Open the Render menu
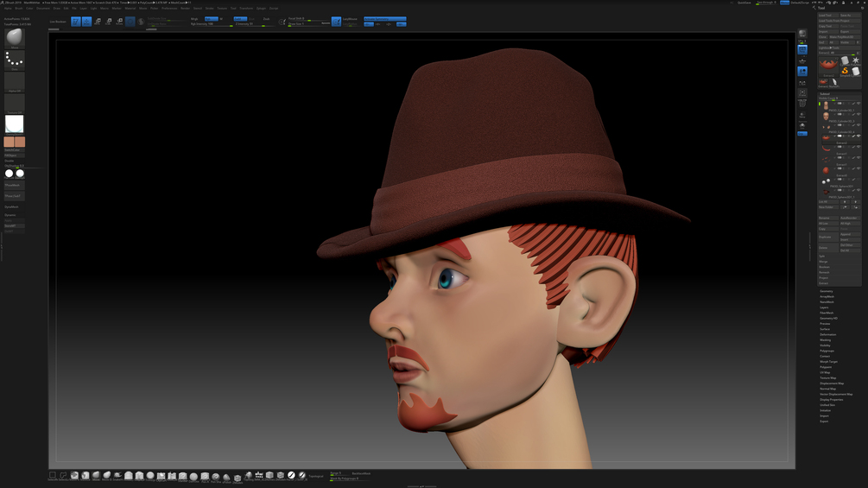Viewport: 868px width, 488px height. pyautogui.click(x=185, y=9)
